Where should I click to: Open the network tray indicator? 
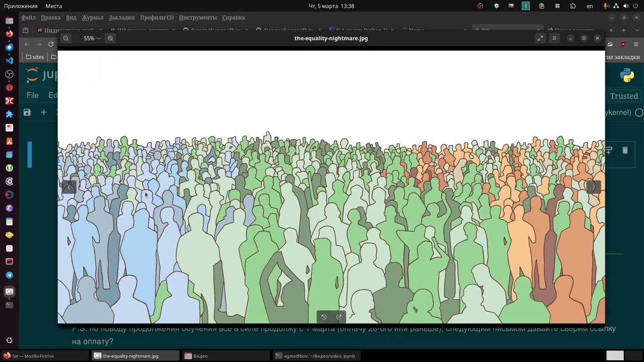coord(616,6)
